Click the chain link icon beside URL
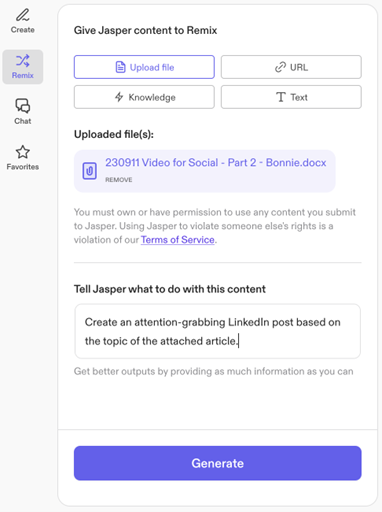This screenshot has height=512, width=382. pos(280,67)
